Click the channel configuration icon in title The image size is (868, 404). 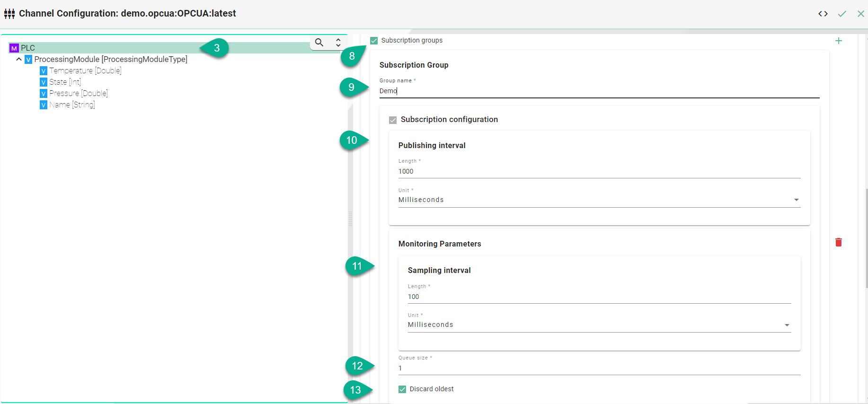[9, 14]
